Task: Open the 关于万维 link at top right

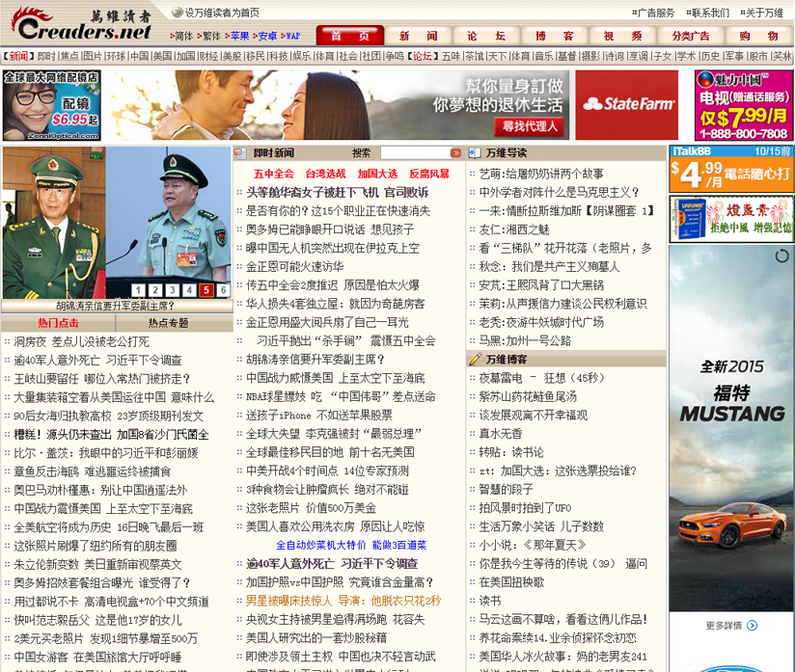Action: [762, 13]
